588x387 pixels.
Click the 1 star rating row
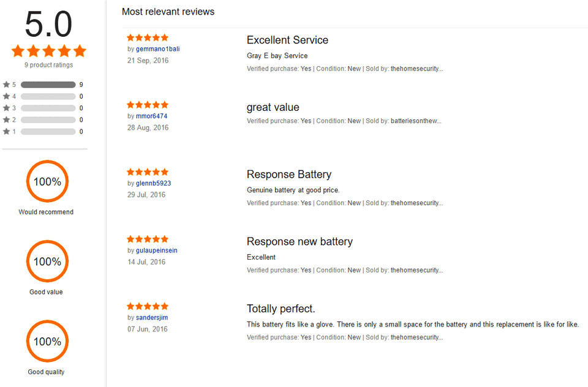(48, 132)
